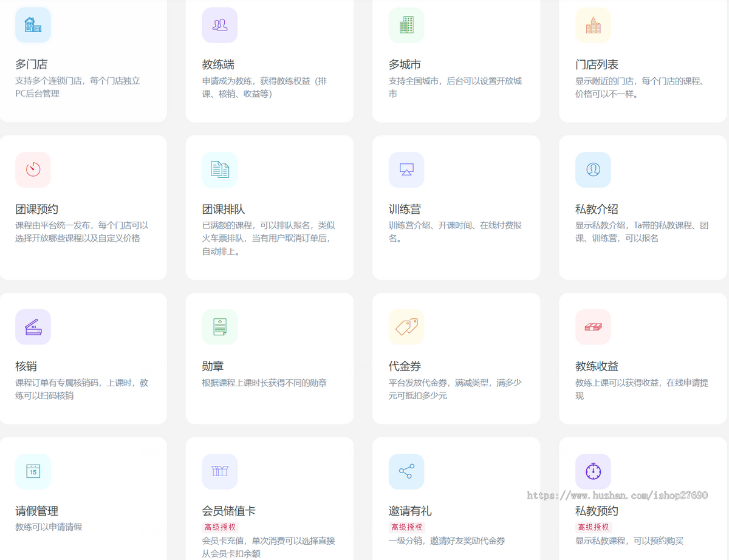Click description starting 会员卡充值
Image resolution: width=729 pixels, height=560 pixels.
point(269,547)
